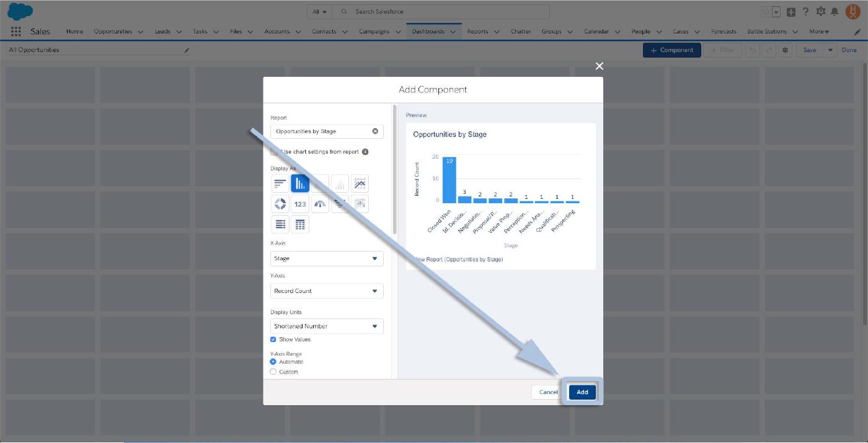
Task: Select the metric '123' display icon
Action: coord(300,204)
